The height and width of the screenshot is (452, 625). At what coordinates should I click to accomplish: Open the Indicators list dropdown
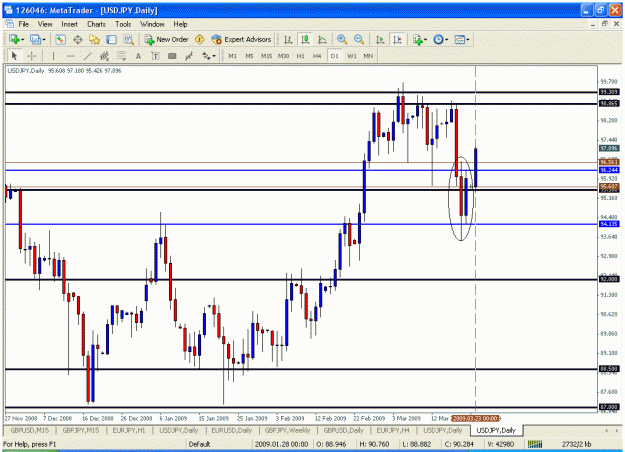point(420,39)
